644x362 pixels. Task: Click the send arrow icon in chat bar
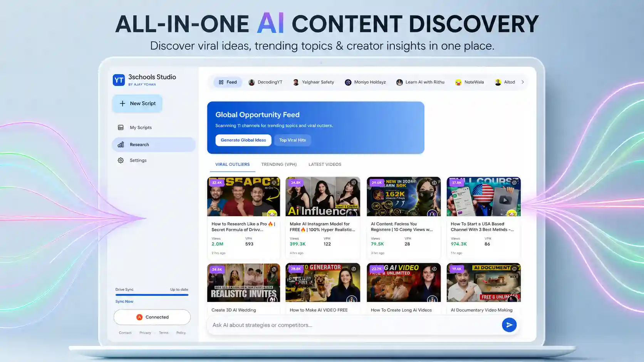[x=509, y=325]
